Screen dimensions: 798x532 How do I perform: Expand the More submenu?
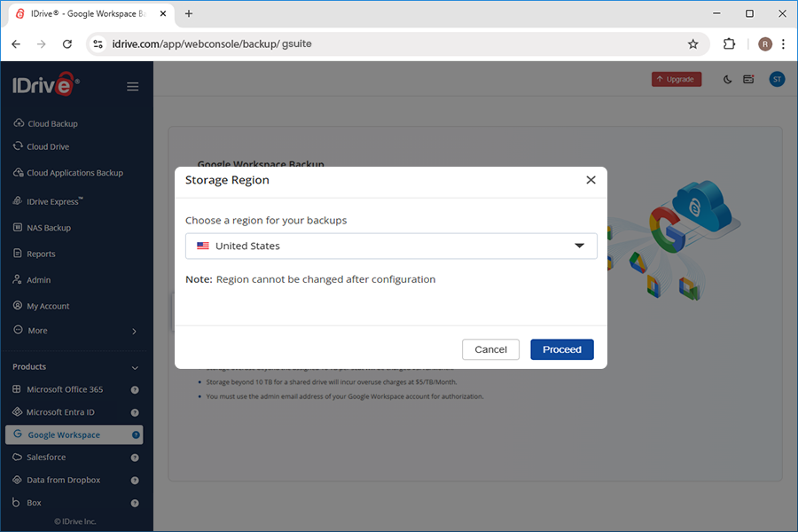(74, 331)
